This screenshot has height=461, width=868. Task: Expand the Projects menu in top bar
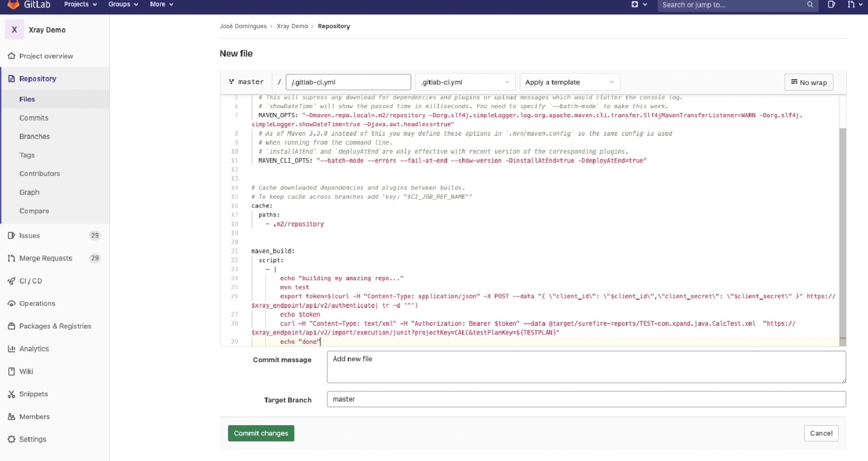[x=80, y=4]
